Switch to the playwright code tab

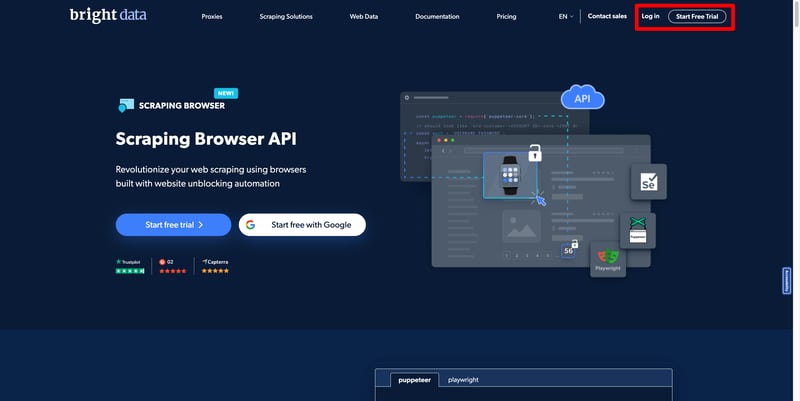[x=462, y=381]
